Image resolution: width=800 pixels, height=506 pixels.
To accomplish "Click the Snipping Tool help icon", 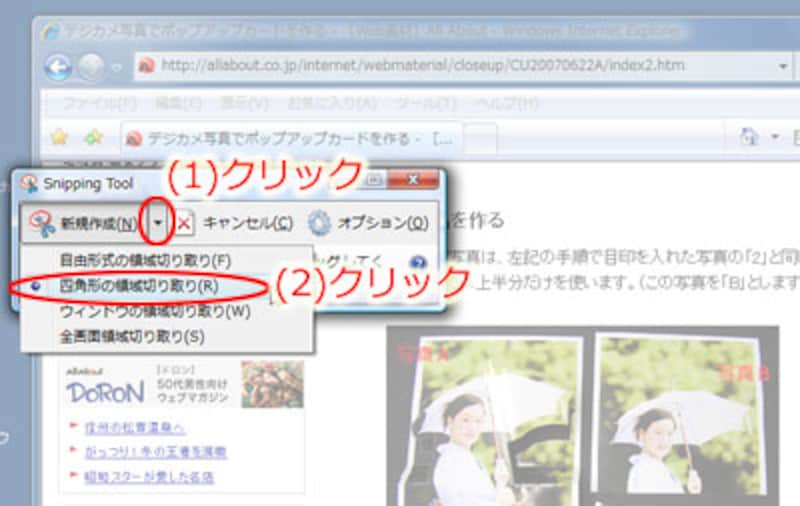I will tap(418, 262).
